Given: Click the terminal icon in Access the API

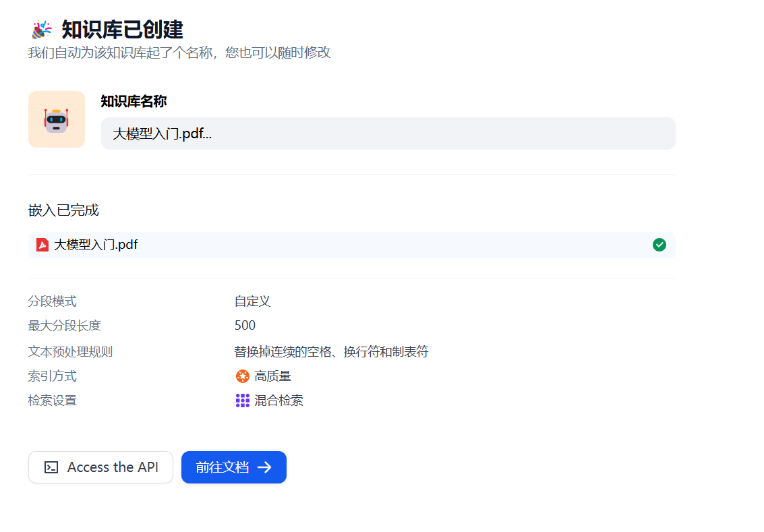Looking at the screenshot, I should (51, 467).
